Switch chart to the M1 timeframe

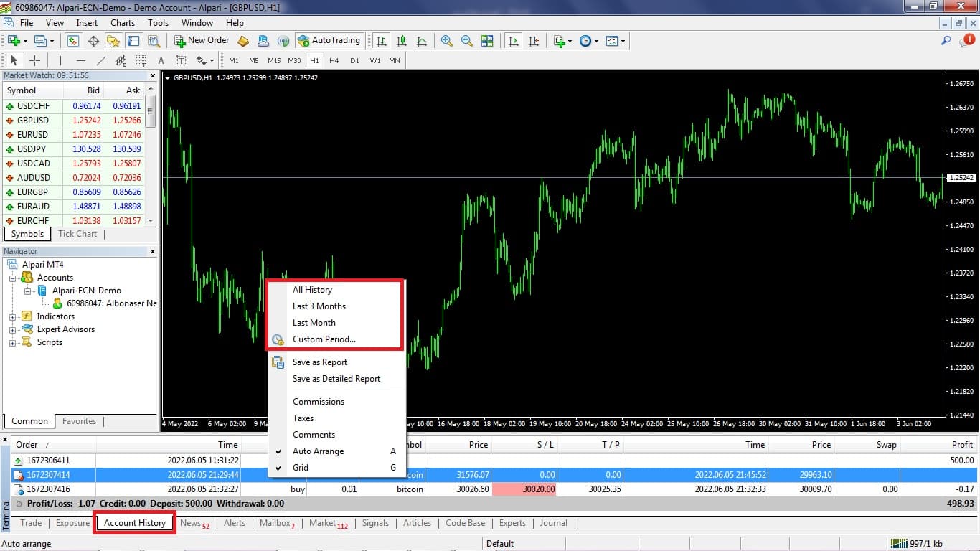click(x=234, y=60)
